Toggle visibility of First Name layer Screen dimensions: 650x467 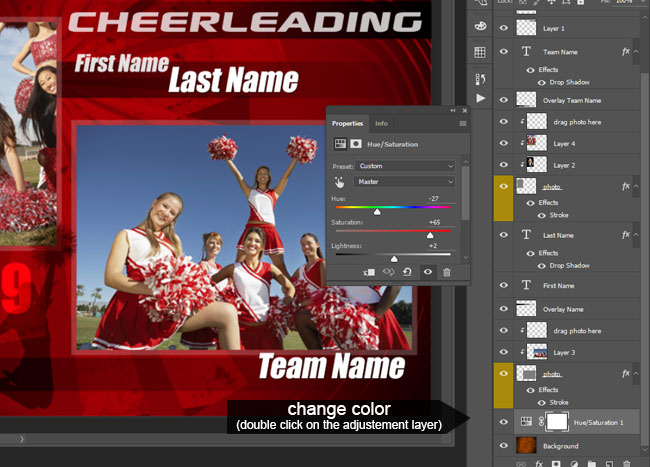(504, 285)
